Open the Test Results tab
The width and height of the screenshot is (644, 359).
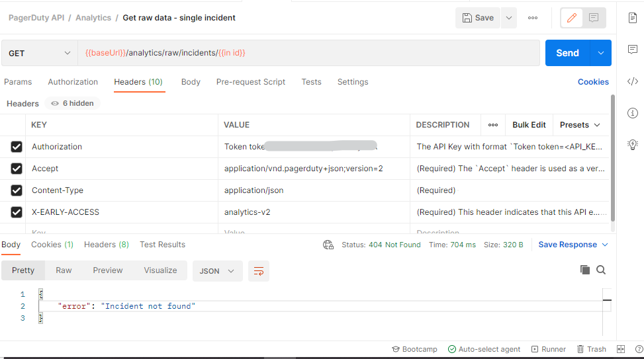(162, 245)
